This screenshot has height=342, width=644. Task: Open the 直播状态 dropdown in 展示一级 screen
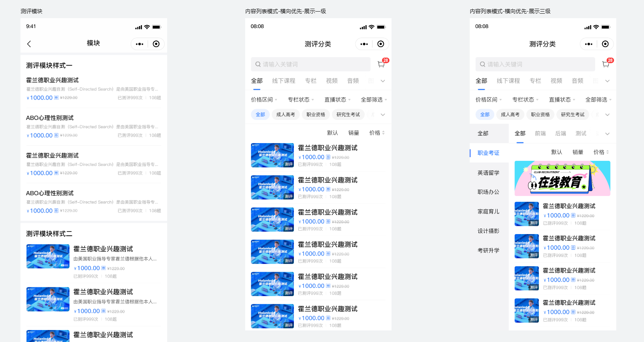pos(338,100)
